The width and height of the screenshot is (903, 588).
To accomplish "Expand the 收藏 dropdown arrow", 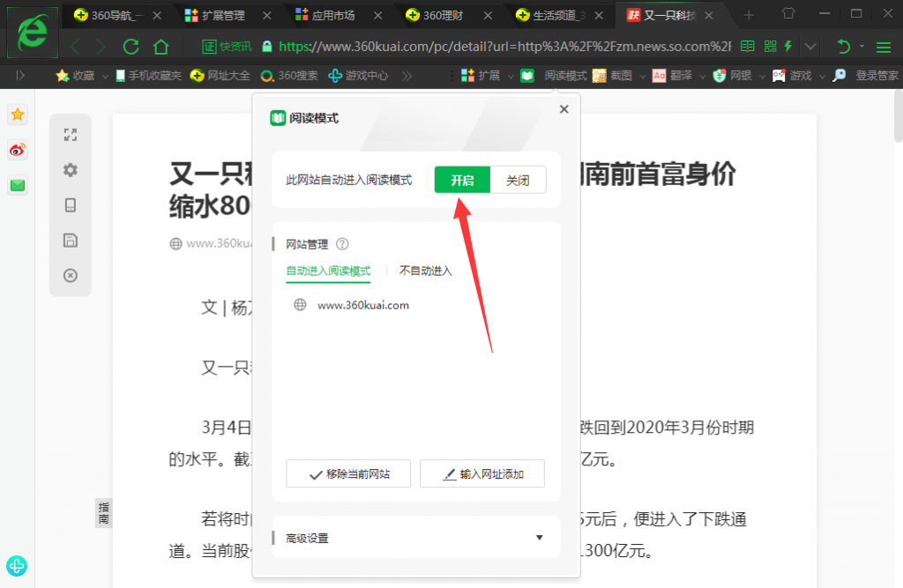I will click(105, 76).
